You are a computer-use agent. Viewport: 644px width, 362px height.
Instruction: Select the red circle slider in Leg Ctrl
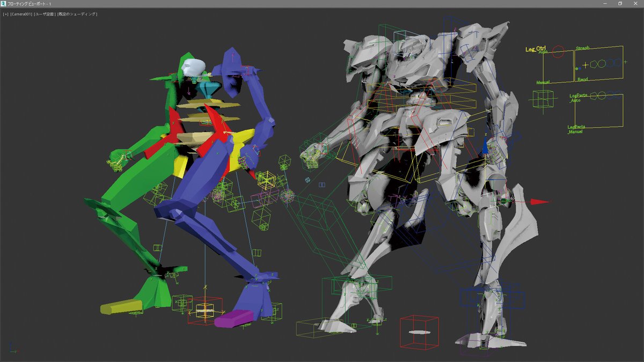pyautogui.click(x=558, y=51)
